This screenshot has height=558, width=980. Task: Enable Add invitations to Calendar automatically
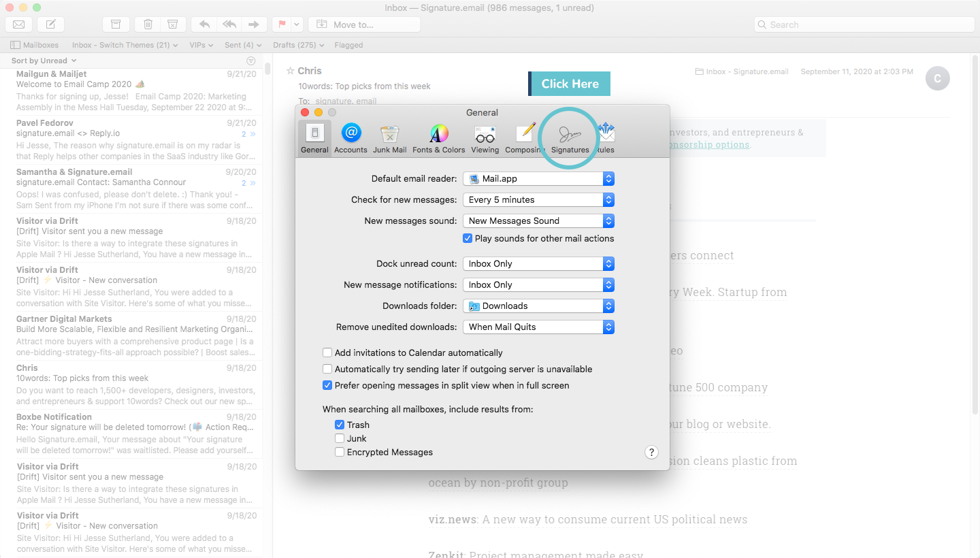[x=327, y=352]
